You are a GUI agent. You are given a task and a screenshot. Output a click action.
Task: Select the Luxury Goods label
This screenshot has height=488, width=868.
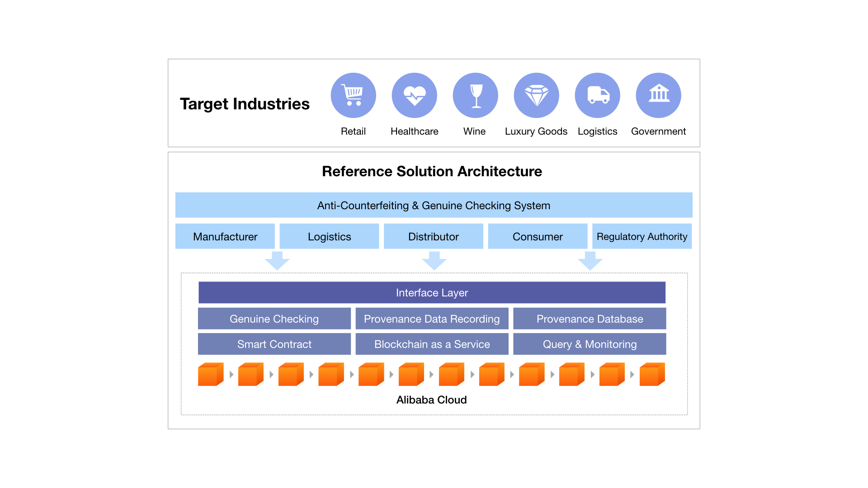[536, 131]
